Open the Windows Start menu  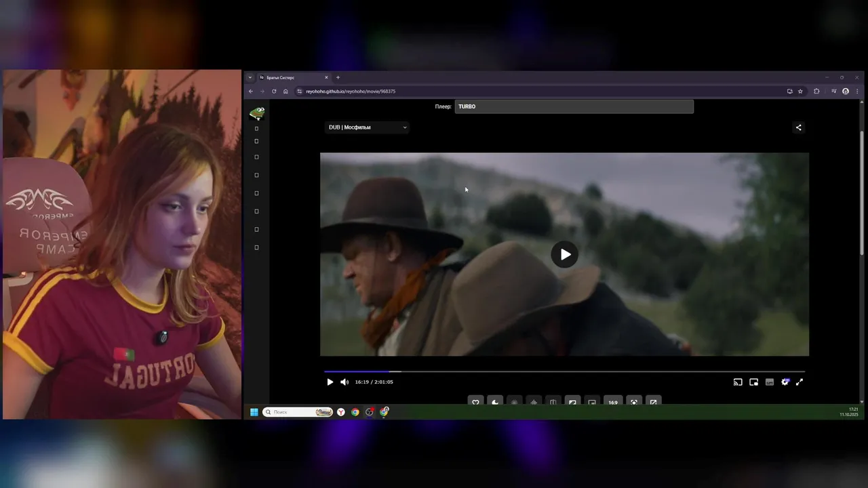coord(254,412)
